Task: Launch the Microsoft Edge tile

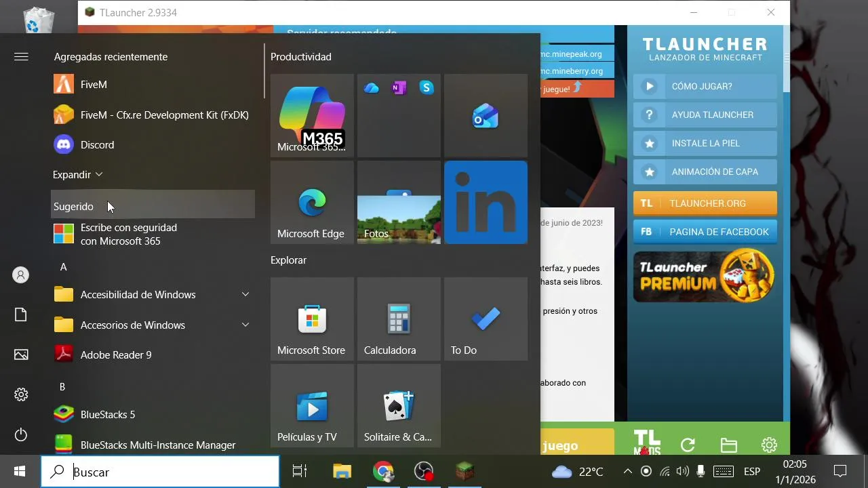Action: coord(312,203)
